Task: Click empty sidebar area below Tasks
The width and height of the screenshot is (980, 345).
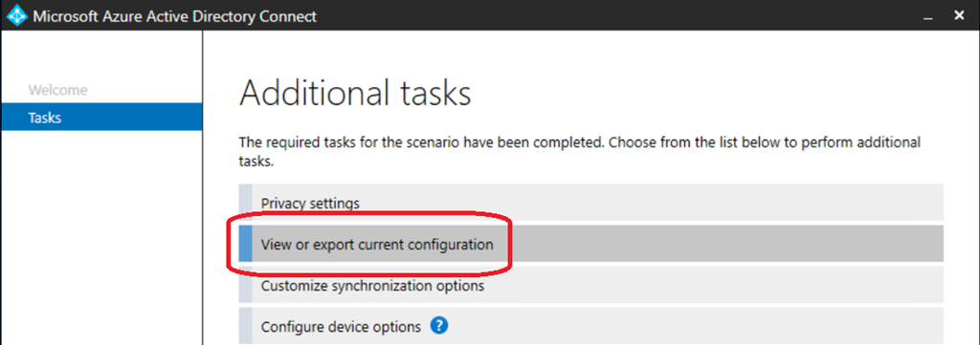Action: (101, 237)
